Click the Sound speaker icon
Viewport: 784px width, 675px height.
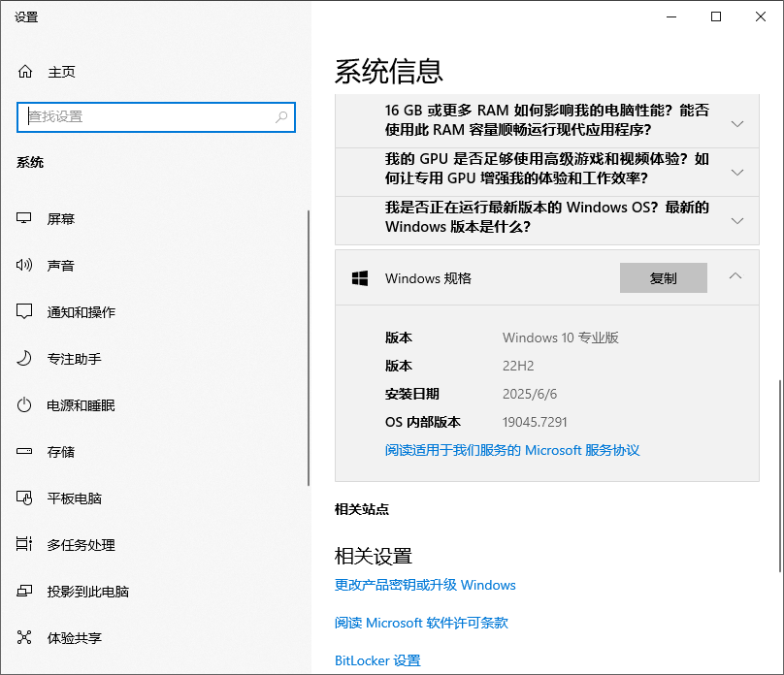tap(24, 265)
